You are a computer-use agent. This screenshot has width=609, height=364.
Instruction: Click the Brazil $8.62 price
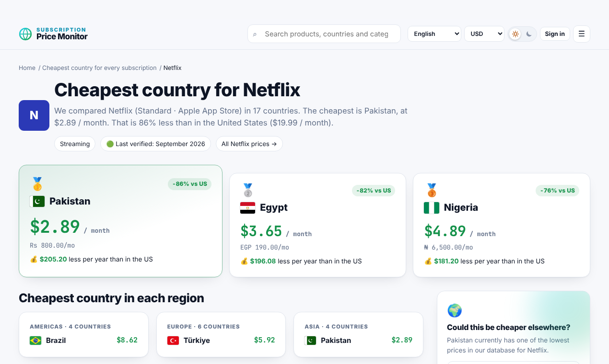127,340
